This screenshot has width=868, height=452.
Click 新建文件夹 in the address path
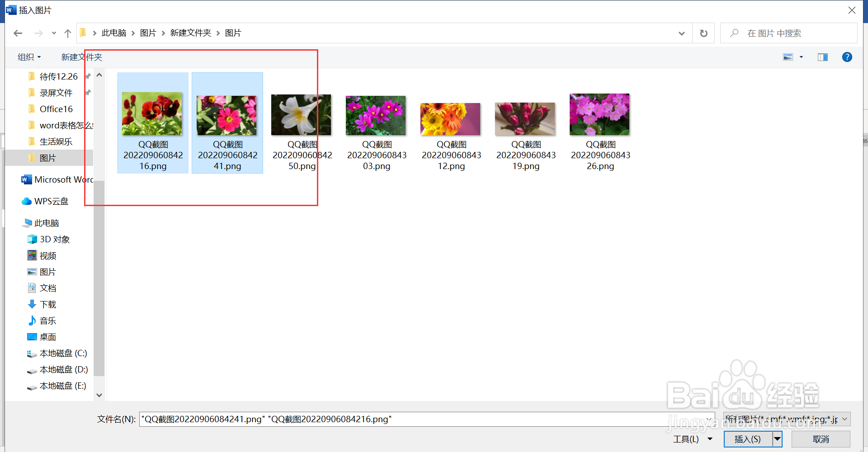coord(191,33)
